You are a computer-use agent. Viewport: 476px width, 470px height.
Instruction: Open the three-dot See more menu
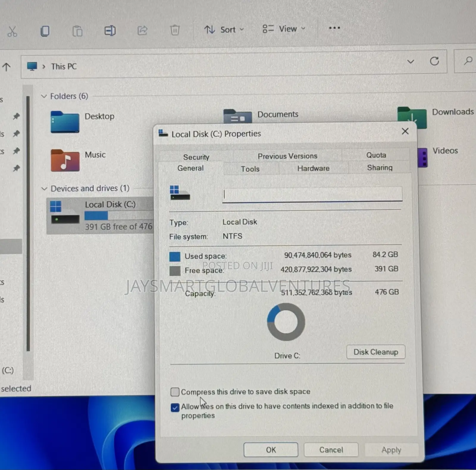click(x=334, y=28)
